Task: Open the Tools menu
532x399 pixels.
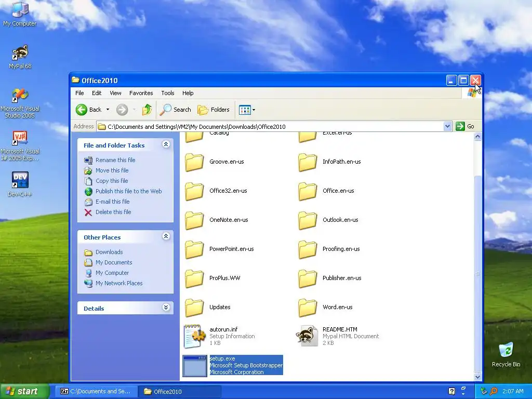Action: pyautogui.click(x=168, y=93)
